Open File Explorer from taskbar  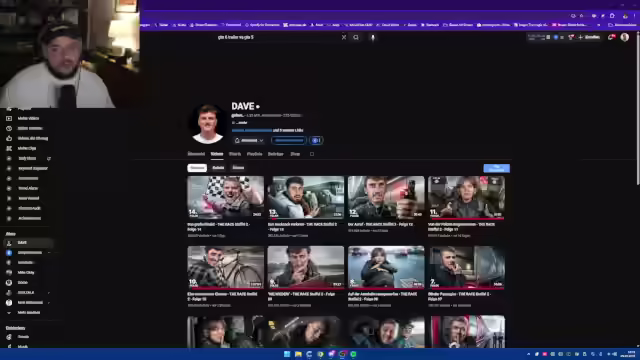tap(298, 354)
